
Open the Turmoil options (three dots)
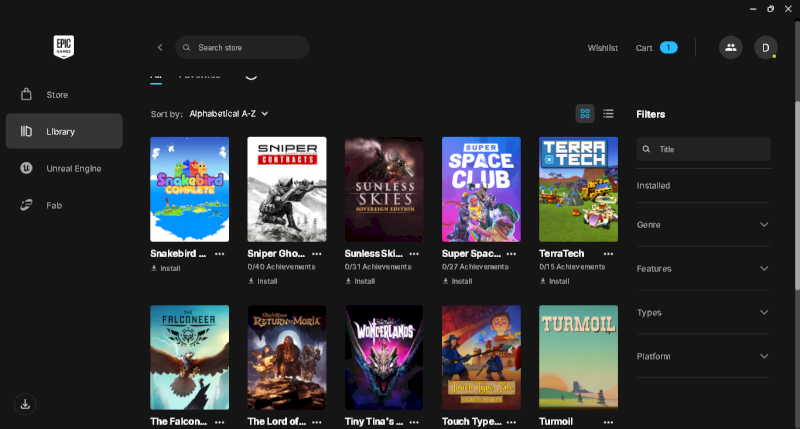click(609, 422)
